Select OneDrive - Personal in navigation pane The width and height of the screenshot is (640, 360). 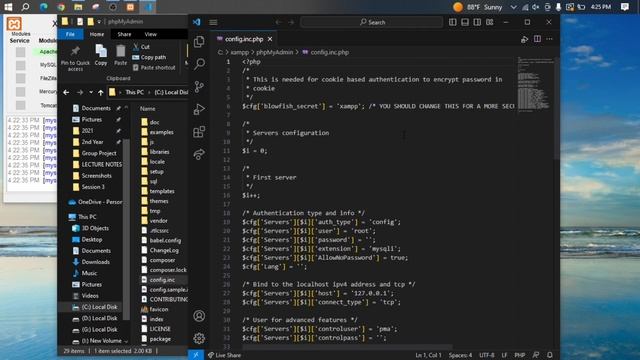pyautogui.click(x=96, y=202)
